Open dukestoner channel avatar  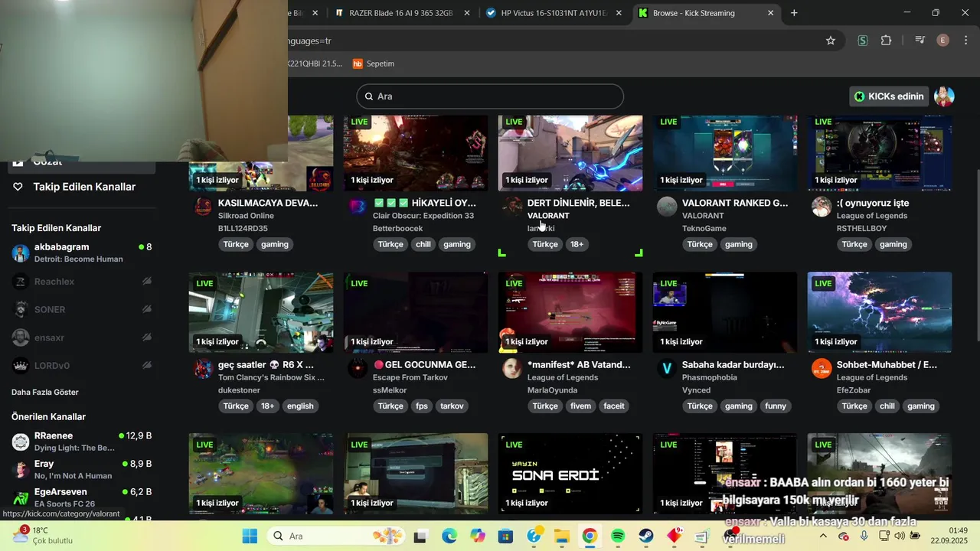point(204,368)
